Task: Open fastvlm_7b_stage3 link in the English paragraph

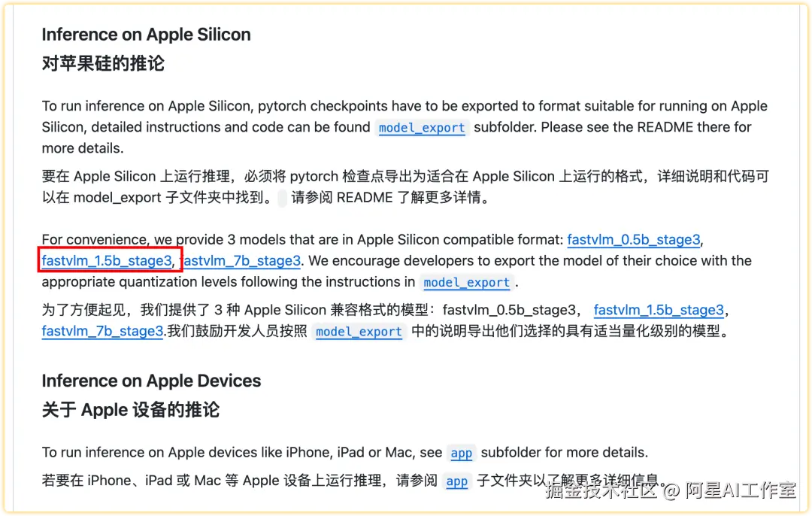Action: click(x=242, y=260)
